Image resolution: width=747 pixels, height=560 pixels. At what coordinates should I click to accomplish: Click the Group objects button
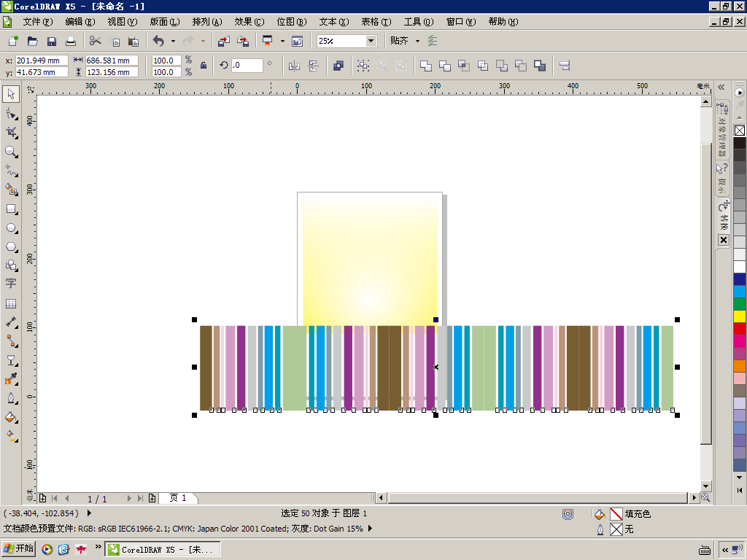[363, 66]
